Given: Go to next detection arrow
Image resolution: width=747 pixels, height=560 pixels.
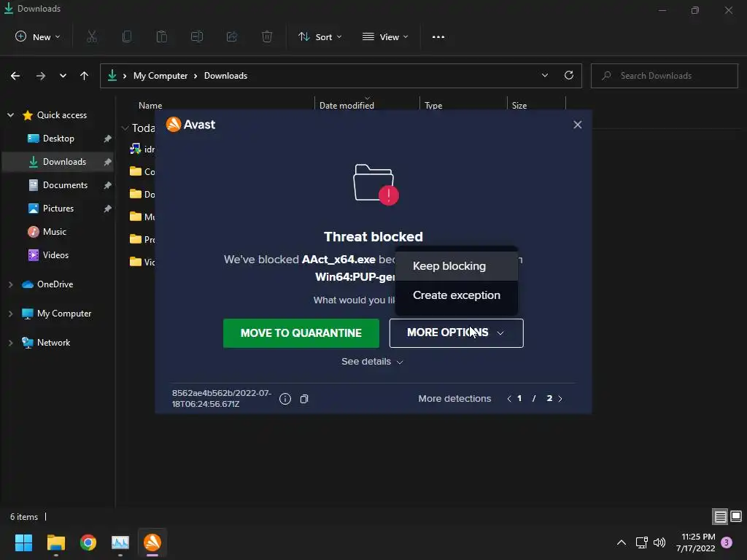Looking at the screenshot, I should (x=560, y=399).
